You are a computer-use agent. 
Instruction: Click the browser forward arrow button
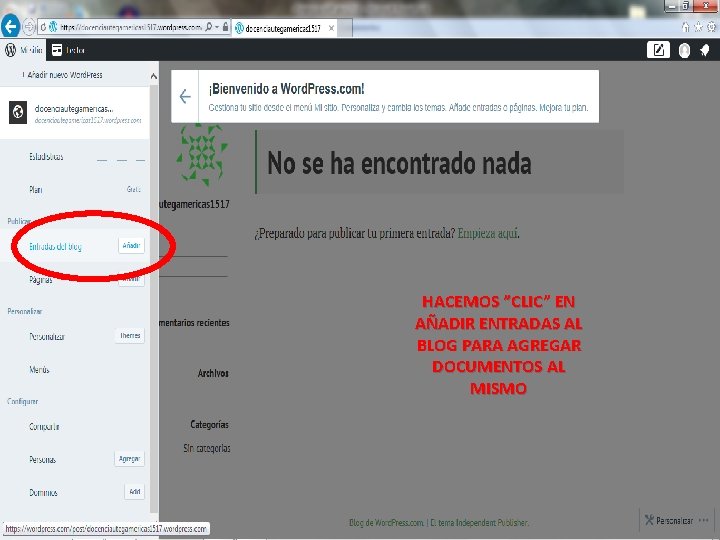click(28, 27)
